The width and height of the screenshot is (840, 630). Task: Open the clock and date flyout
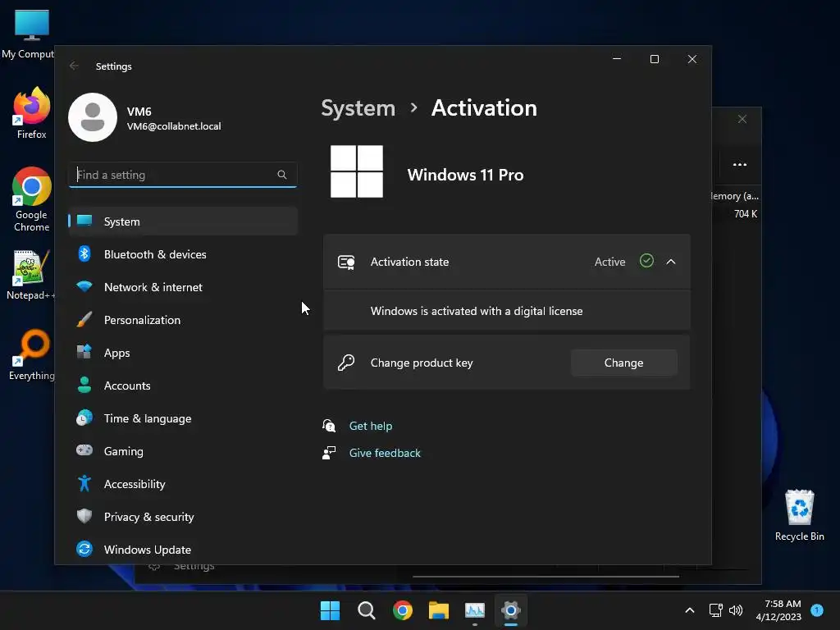[778, 610]
